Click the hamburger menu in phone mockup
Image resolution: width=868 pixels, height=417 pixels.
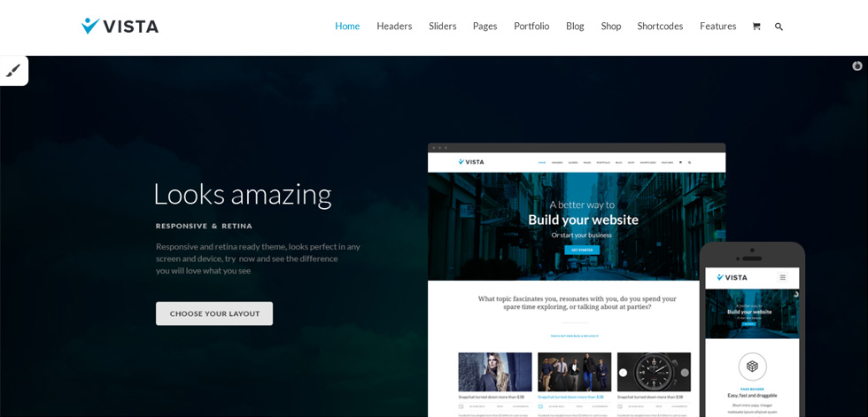pos(782,277)
